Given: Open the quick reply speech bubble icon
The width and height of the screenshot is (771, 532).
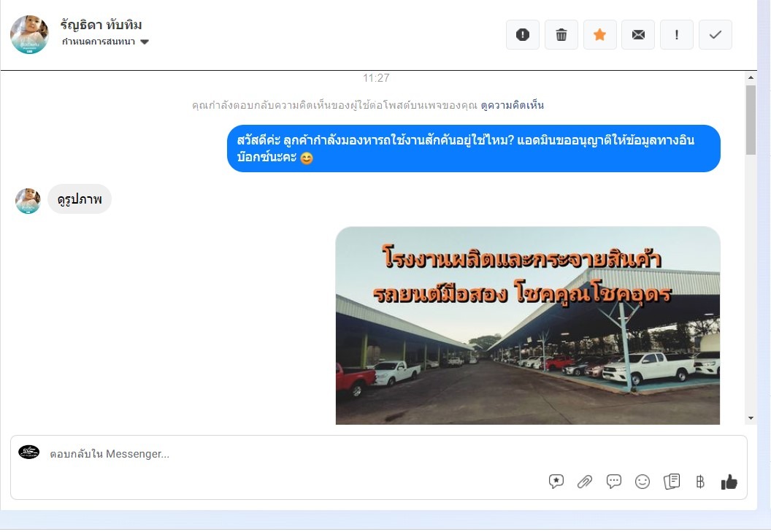Looking at the screenshot, I should 613,481.
